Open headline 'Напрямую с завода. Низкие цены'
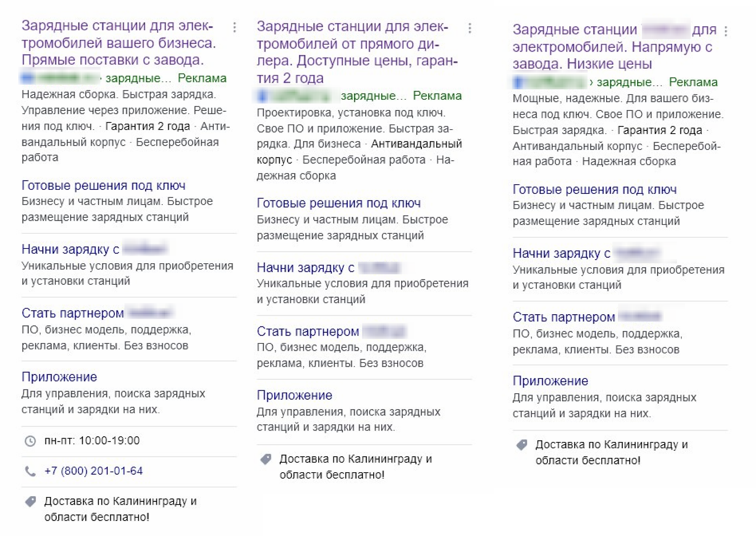The width and height of the screenshot is (756, 545). click(x=612, y=47)
